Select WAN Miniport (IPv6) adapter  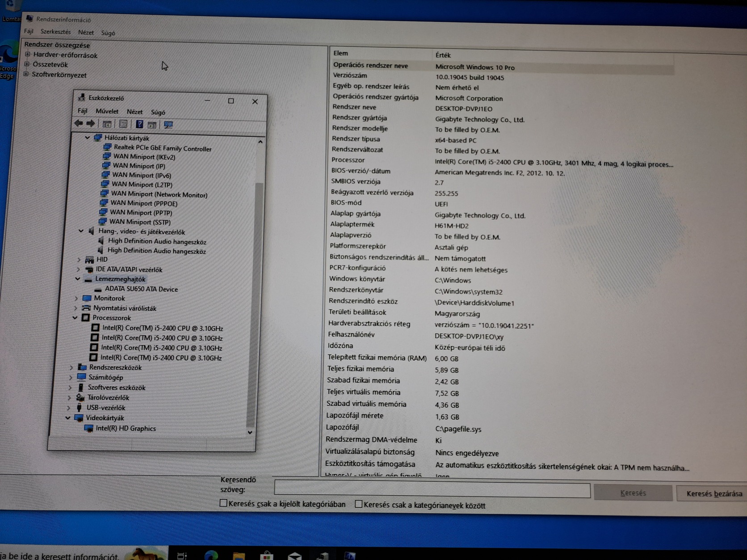coord(141,175)
